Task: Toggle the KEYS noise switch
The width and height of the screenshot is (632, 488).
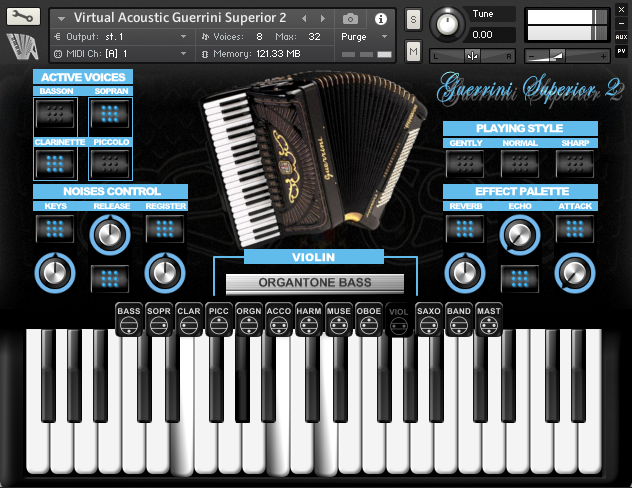Action: [55, 229]
